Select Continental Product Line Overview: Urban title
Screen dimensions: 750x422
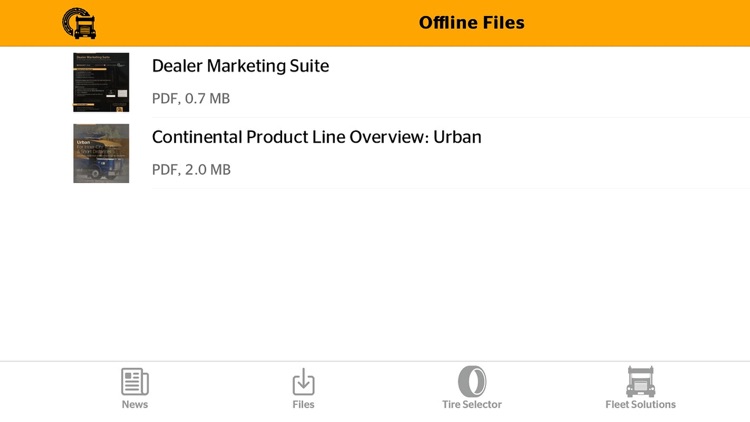tap(317, 137)
